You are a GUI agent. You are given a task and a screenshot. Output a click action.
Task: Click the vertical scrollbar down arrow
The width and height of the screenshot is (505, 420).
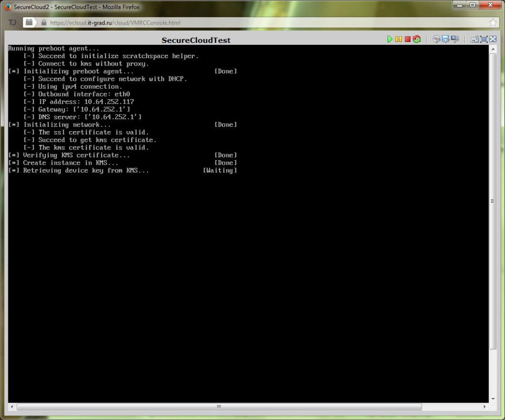tap(493, 398)
